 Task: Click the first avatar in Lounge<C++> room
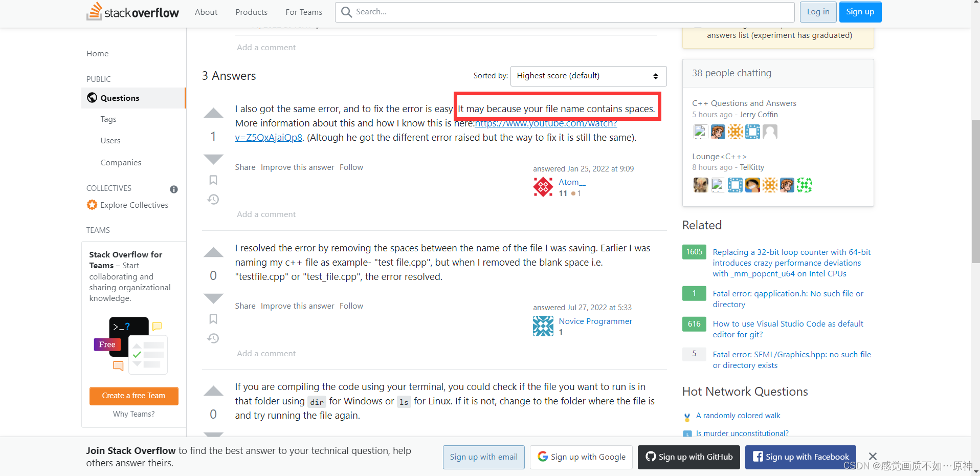(x=701, y=185)
